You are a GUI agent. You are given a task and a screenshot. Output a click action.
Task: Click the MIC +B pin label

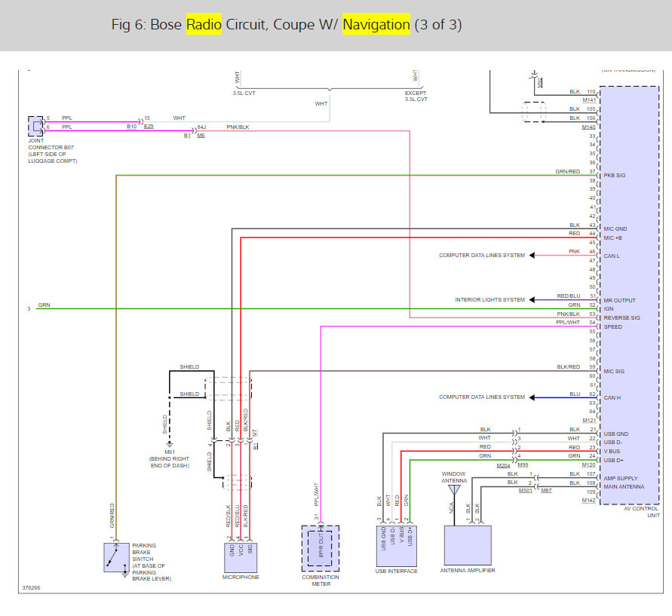pos(612,238)
